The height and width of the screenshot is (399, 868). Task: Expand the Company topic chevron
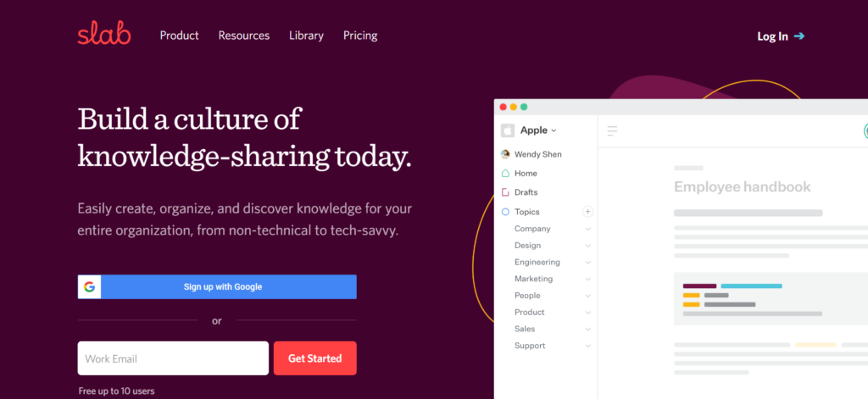[588, 229]
